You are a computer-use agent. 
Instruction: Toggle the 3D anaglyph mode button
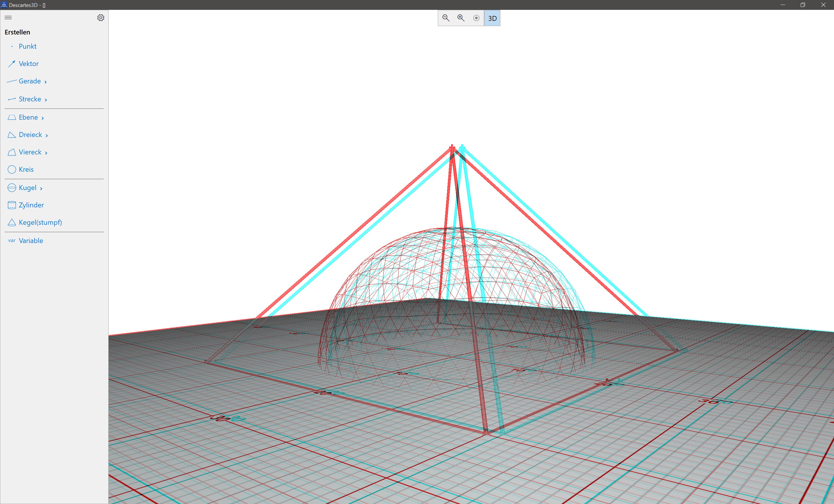[492, 18]
